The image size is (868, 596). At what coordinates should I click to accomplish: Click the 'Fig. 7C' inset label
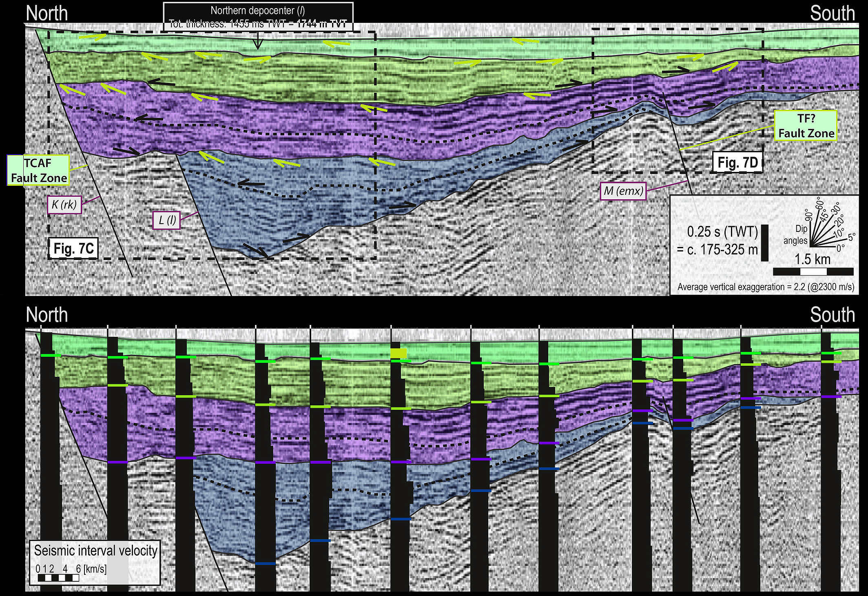[x=74, y=248]
